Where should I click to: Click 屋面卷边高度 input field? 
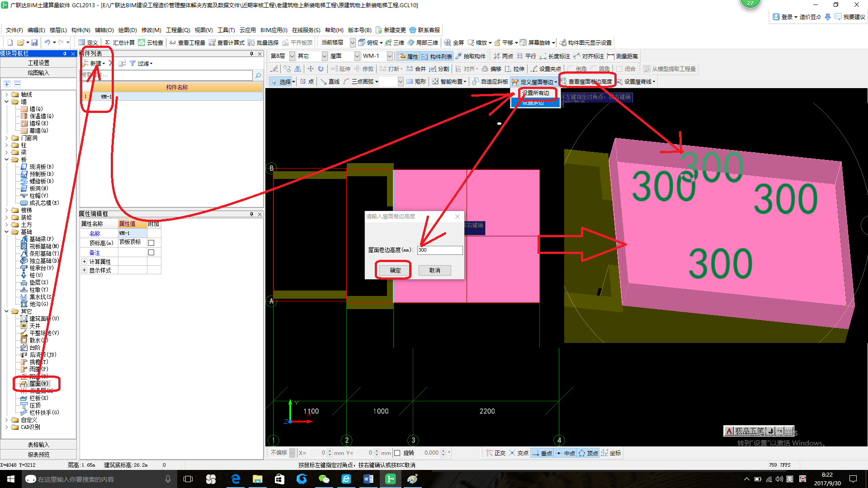(440, 250)
